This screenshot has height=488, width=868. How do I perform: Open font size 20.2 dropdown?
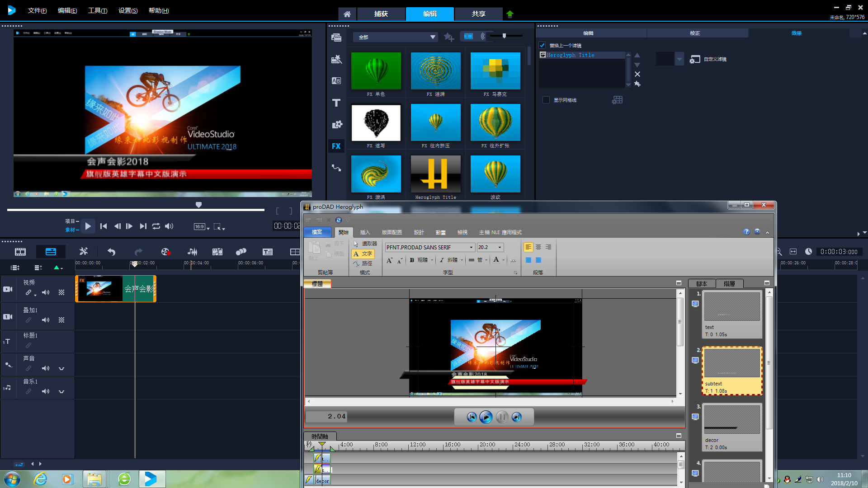coord(500,247)
